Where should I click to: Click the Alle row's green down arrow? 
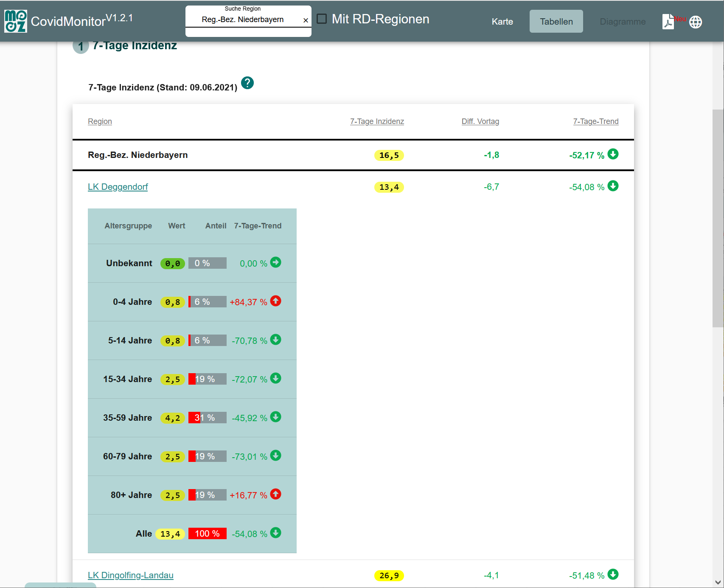click(276, 533)
